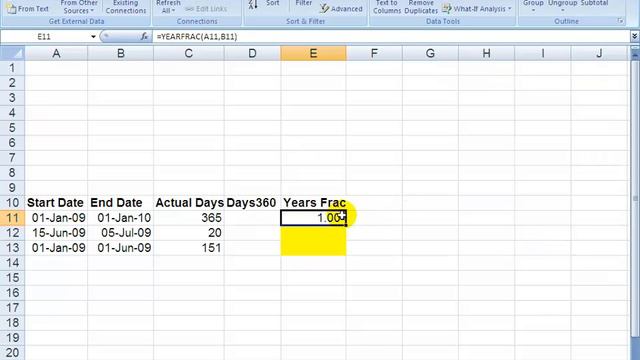This screenshot has width=640, height=360.
Task: Click the Select All corner button
Action: 12,53
